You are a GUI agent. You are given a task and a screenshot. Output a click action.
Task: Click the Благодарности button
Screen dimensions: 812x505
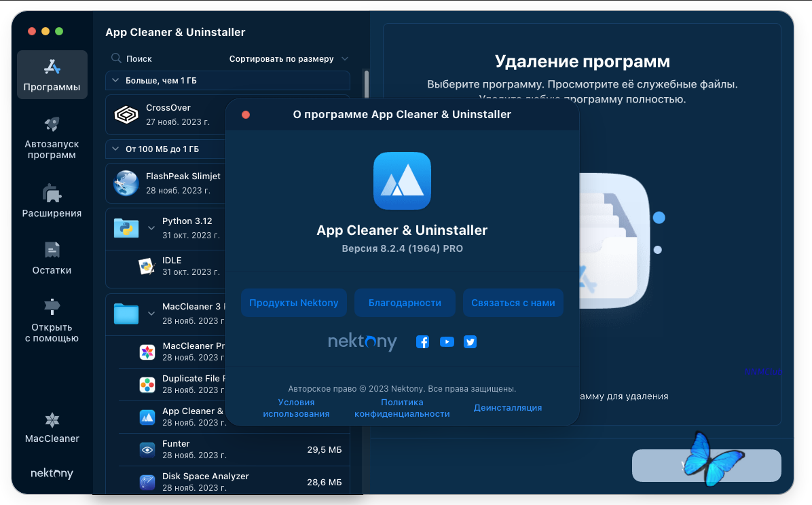click(x=405, y=303)
